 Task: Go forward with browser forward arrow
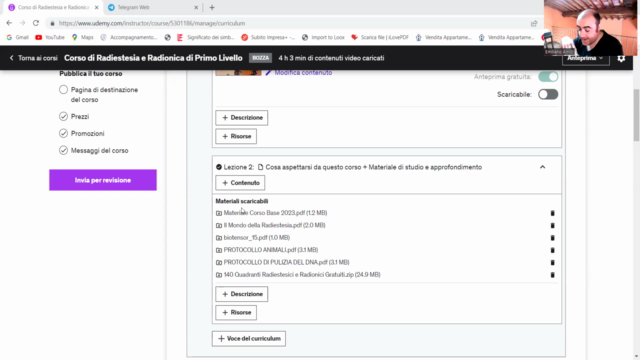coord(22,23)
